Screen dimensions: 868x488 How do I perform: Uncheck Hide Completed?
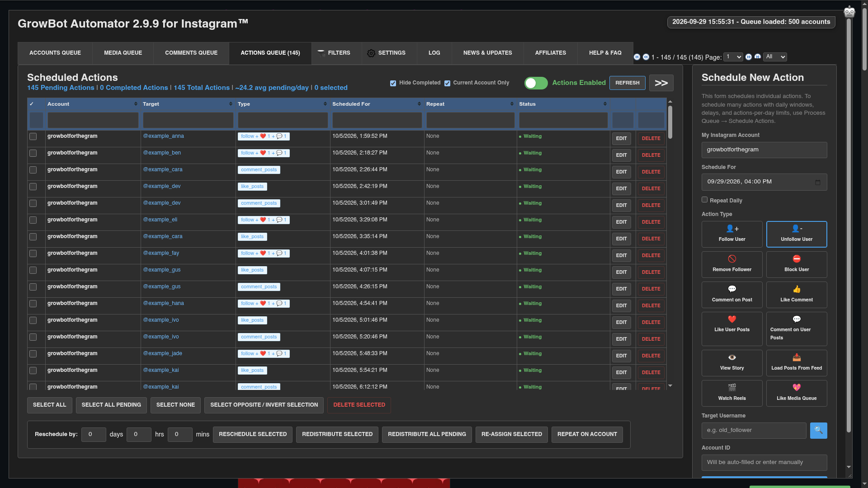(393, 83)
